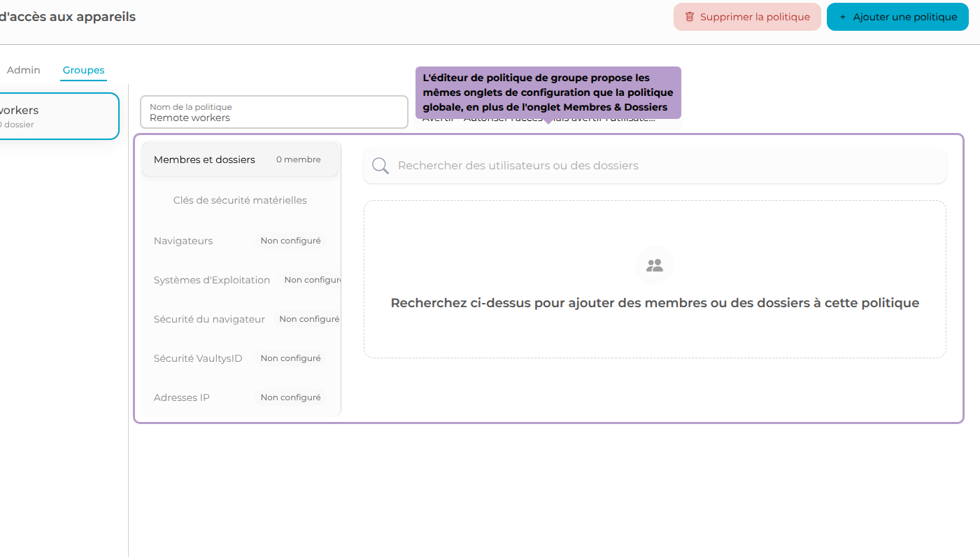The image size is (980, 557).
Task: Open the Navigateurs configuration tab
Action: pyautogui.click(x=240, y=241)
